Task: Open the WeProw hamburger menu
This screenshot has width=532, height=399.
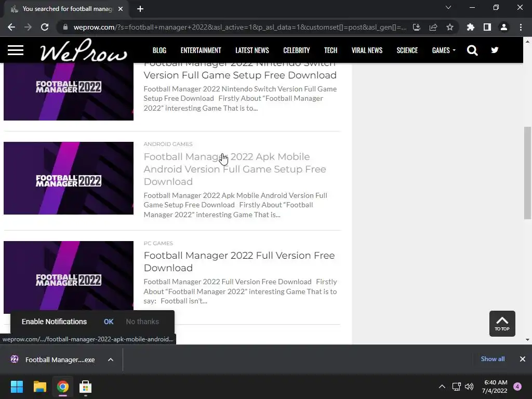Action: click(x=16, y=50)
